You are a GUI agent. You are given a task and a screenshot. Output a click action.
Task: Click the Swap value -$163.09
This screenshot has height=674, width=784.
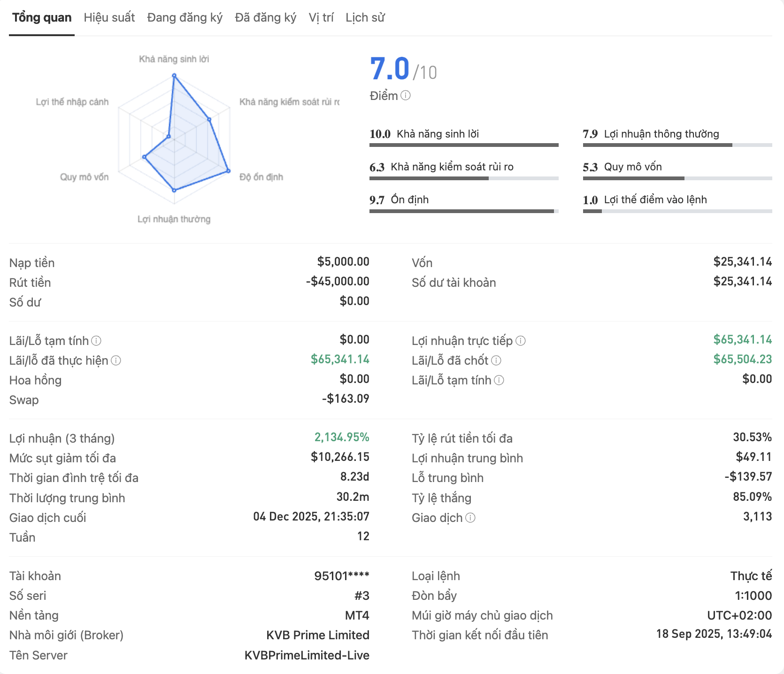346,398
